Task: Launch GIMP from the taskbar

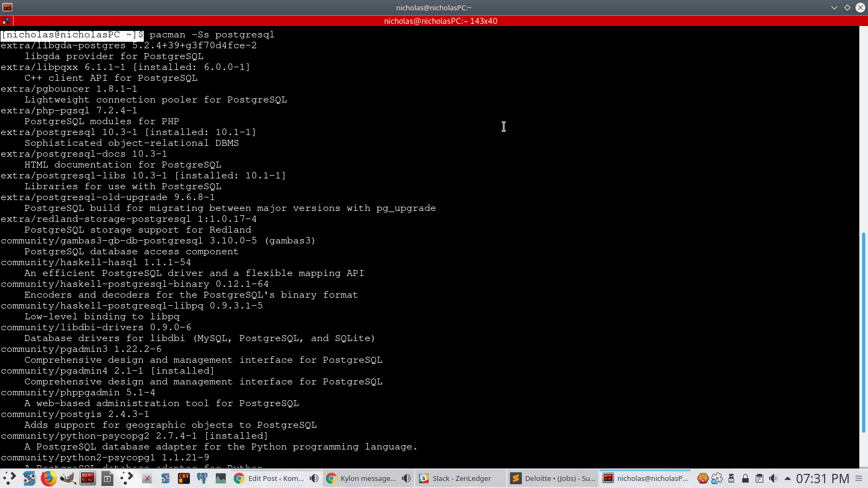Action: (68, 478)
